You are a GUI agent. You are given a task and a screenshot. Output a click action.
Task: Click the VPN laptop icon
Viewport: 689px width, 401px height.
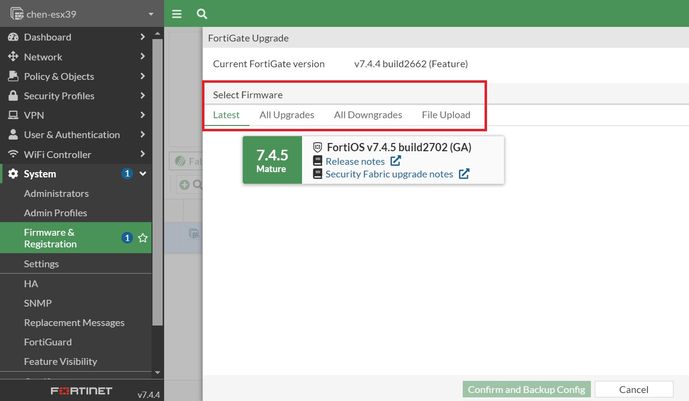13,115
